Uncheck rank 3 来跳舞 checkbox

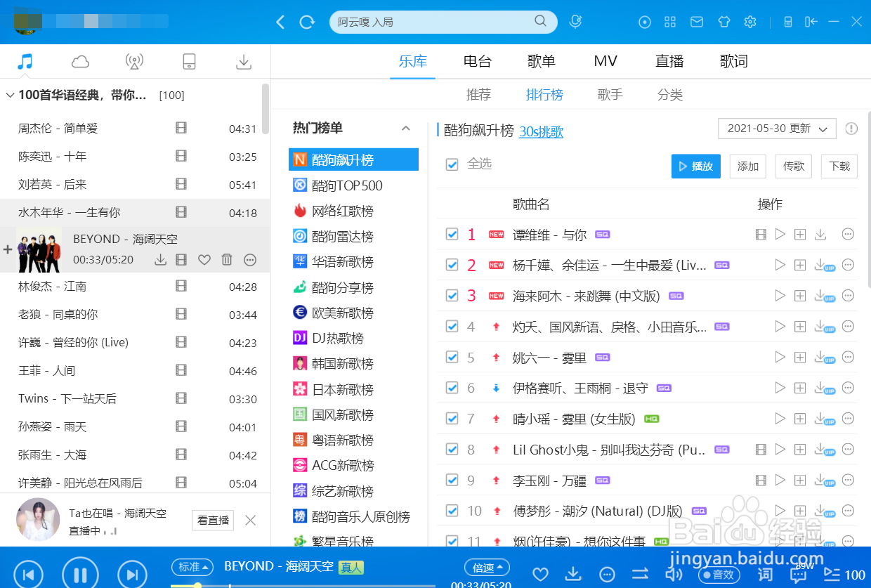(x=452, y=296)
